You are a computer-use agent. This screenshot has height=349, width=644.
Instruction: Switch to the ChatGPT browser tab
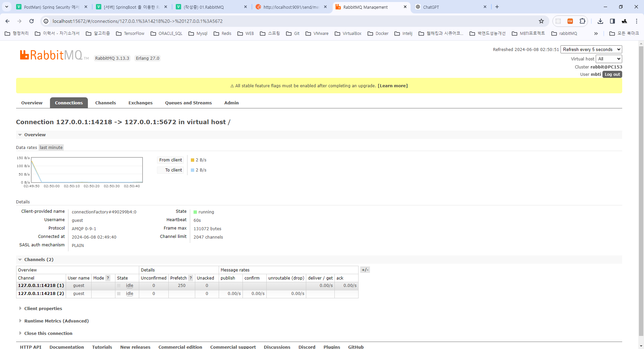[x=451, y=7]
